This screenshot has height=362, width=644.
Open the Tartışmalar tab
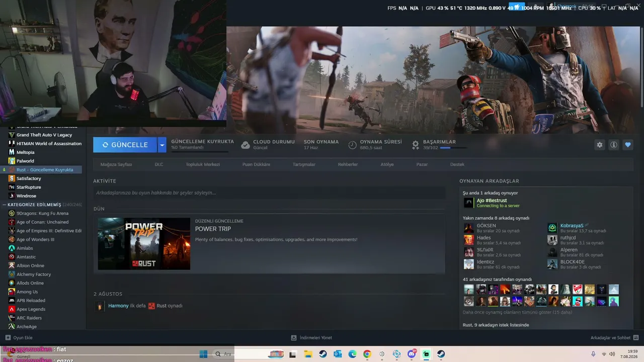tap(304, 164)
